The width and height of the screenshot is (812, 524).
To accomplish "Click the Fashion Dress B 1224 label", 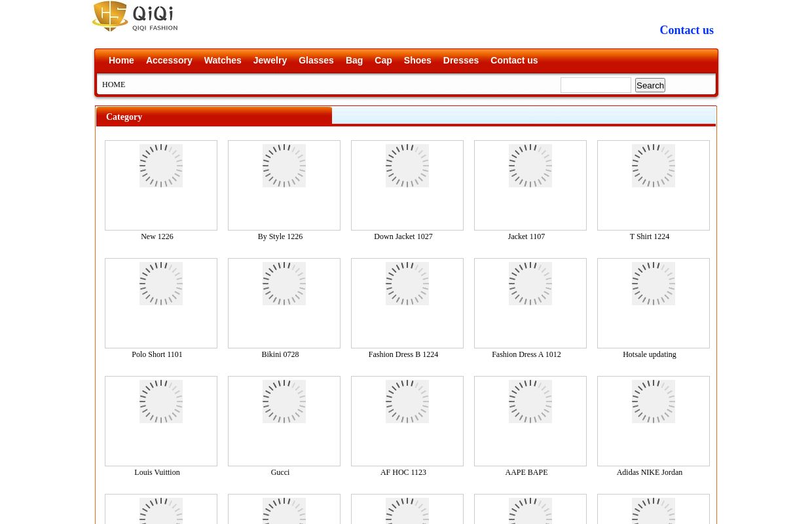I will (x=403, y=354).
